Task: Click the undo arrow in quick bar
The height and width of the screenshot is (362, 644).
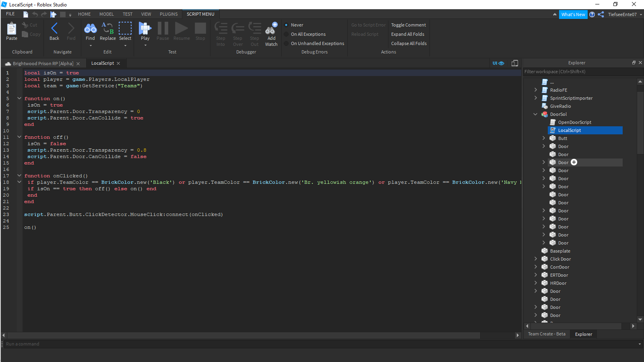Action: click(x=35, y=14)
